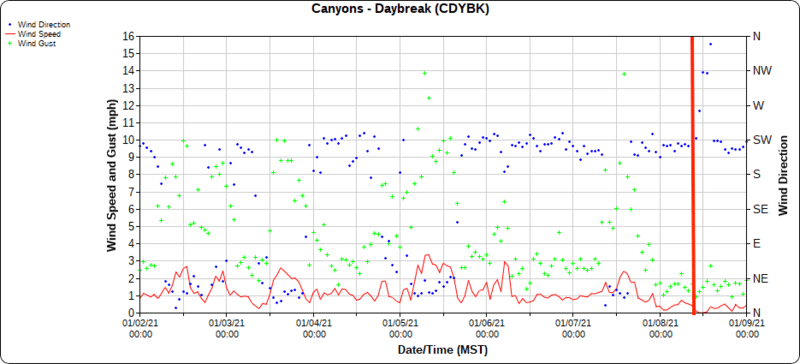This screenshot has height=364, width=800.
Task: Click the 12 mph y-axis tick label
Action: 129,106
